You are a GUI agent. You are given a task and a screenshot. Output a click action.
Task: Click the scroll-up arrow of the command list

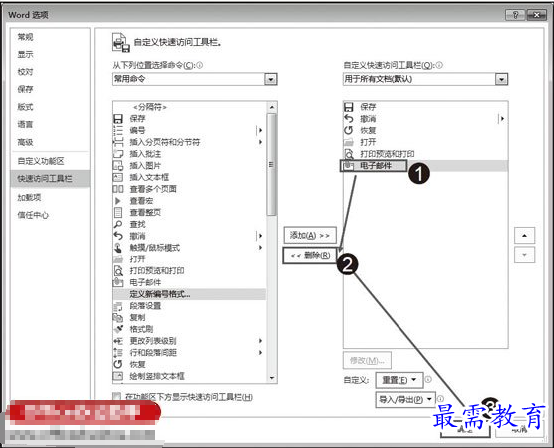point(271,107)
